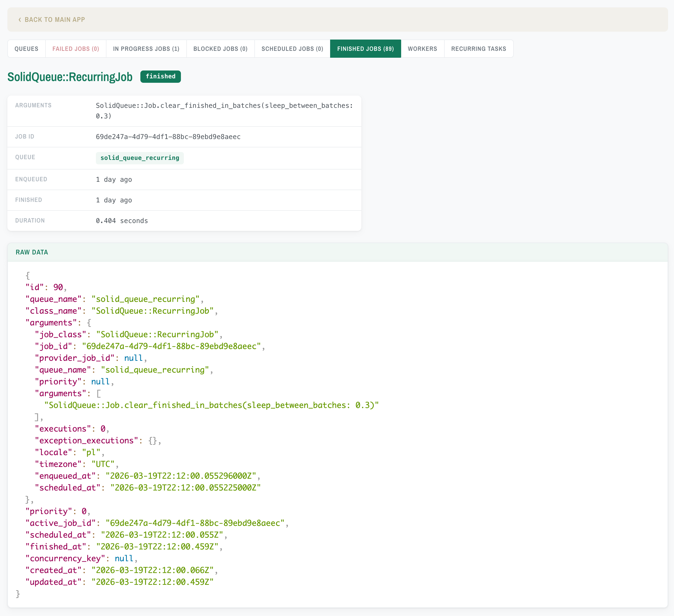The image size is (674, 616).
Task: Click the back chevron icon
Action: click(19, 19)
